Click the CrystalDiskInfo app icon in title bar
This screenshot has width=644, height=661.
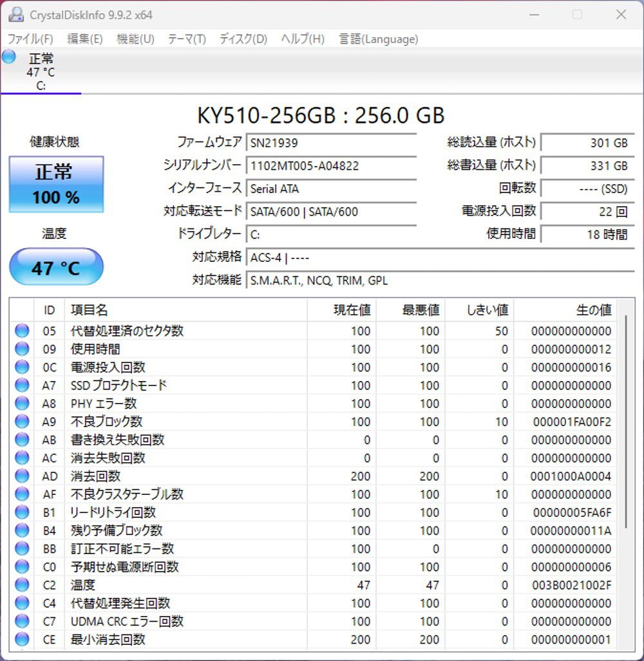[16, 15]
